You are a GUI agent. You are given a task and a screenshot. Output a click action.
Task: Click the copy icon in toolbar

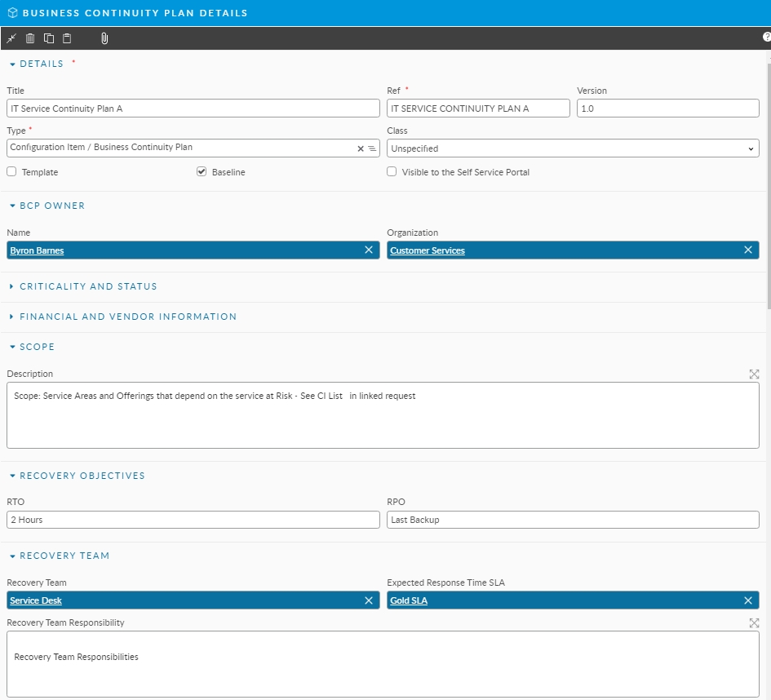pyautogui.click(x=49, y=38)
